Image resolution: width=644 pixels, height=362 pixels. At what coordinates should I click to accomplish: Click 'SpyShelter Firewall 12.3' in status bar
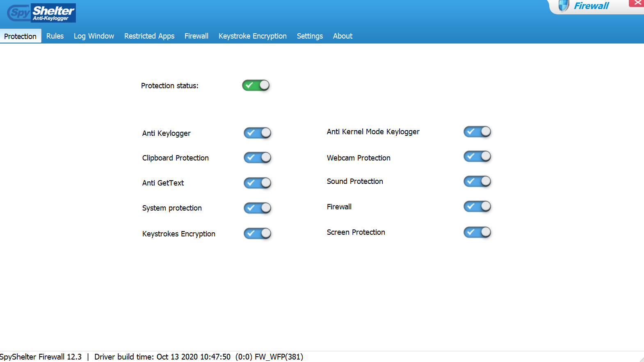coord(41,357)
